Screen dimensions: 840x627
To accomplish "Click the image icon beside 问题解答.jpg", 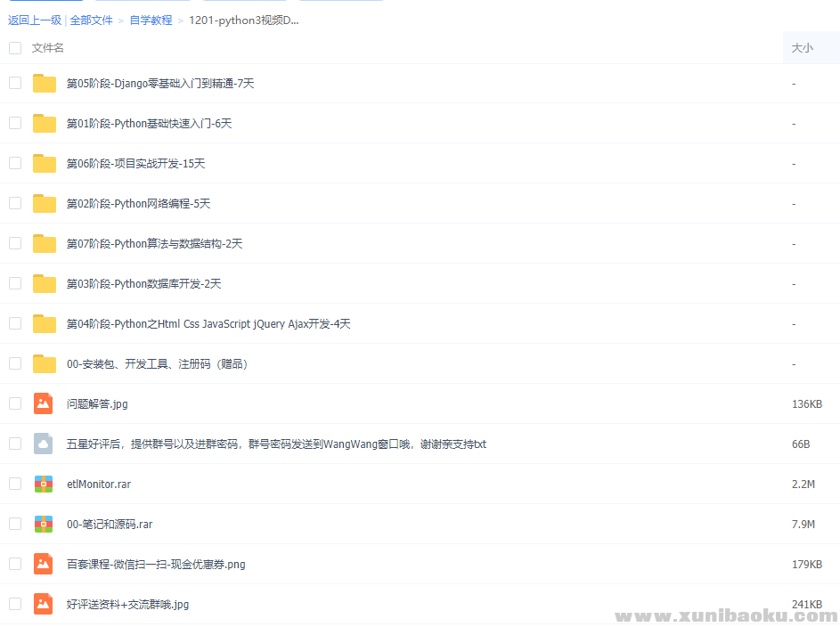I will coord(43,403).
